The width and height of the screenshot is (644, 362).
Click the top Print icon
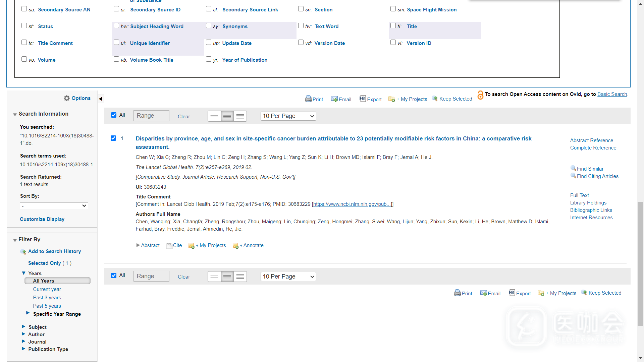click(308, 99)
